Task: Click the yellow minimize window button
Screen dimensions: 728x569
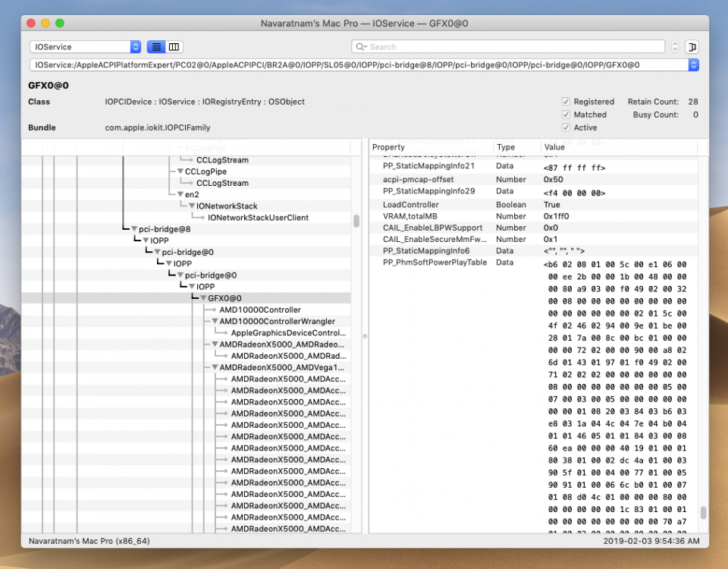Action: [45, 24]
